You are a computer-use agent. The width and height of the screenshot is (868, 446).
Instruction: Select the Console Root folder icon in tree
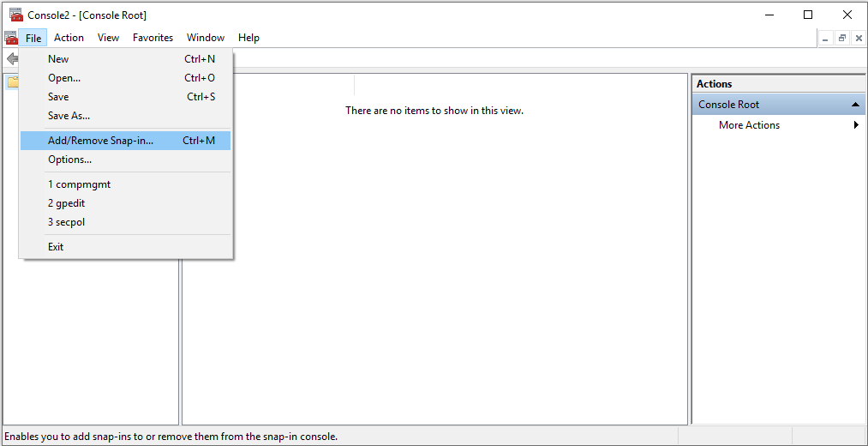coord(12,82)
